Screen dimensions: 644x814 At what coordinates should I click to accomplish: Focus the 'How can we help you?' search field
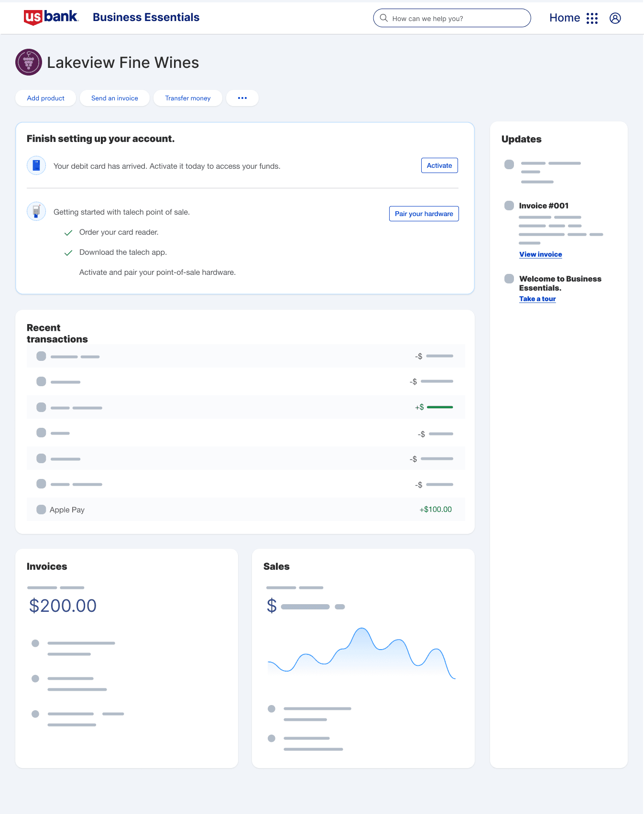[452, 18]
